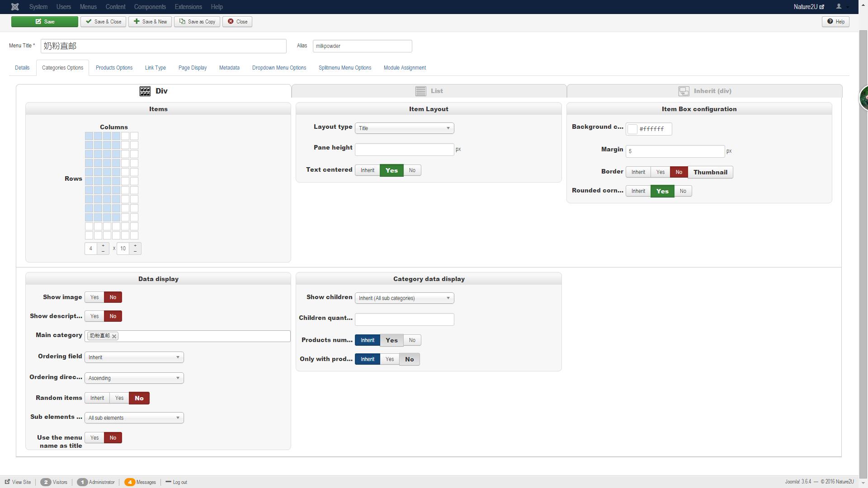This screenshot has height=488, width=868.
Task: Open the Layout type dropdown
Action: [404, 128]
